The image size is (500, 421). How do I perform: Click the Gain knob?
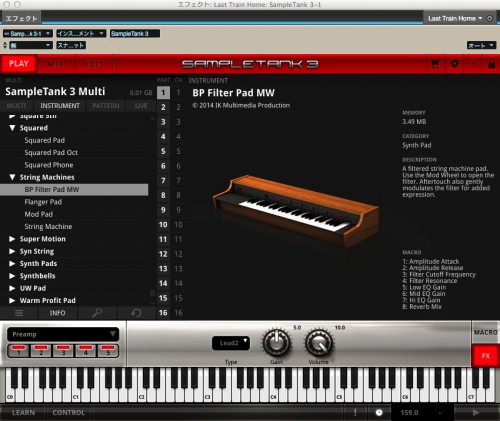point(276,343)
